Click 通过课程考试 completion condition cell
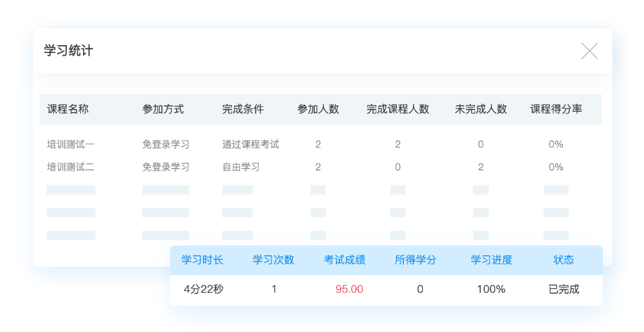The image size is (644, 332). click(250, 144)
